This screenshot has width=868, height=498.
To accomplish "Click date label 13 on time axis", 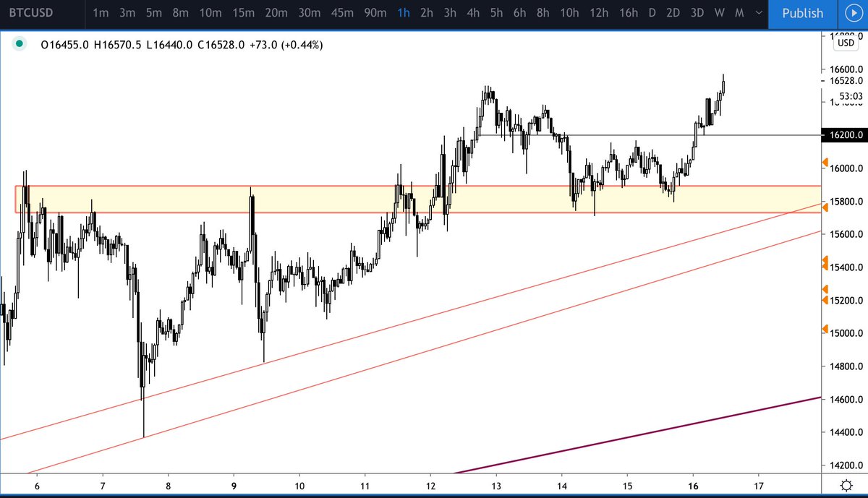I will pyautogui.click(x=497, y=485).
